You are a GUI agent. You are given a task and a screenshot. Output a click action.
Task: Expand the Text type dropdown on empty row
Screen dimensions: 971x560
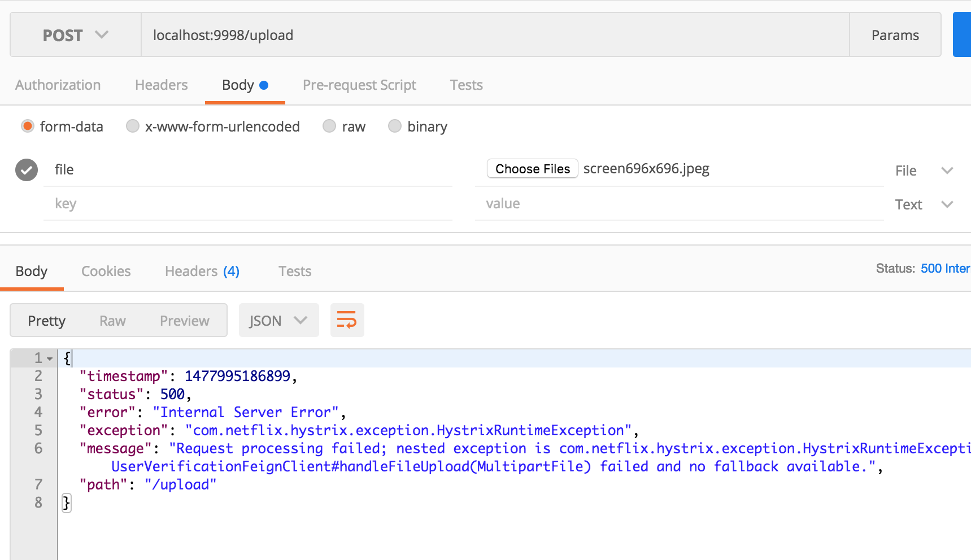(924, 204)
